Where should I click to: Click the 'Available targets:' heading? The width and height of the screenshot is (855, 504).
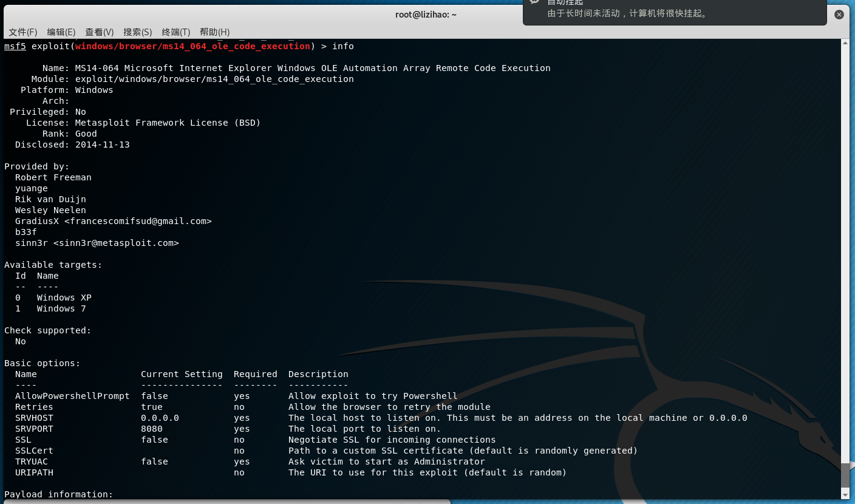53,265
